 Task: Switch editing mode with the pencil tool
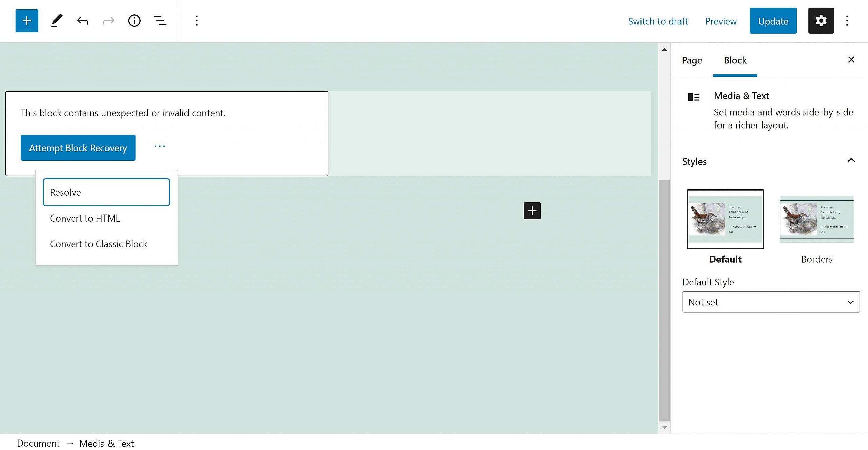pos(56,20)
